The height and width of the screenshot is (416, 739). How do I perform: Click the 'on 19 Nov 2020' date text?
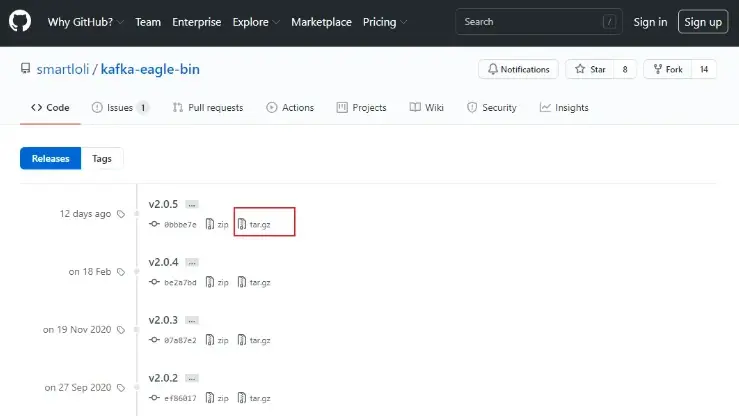pyautogui.click(x=77, y=330)
